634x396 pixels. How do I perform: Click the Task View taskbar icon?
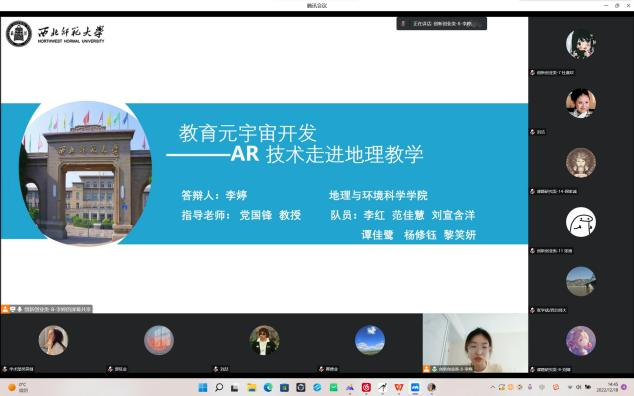point(235,388)
